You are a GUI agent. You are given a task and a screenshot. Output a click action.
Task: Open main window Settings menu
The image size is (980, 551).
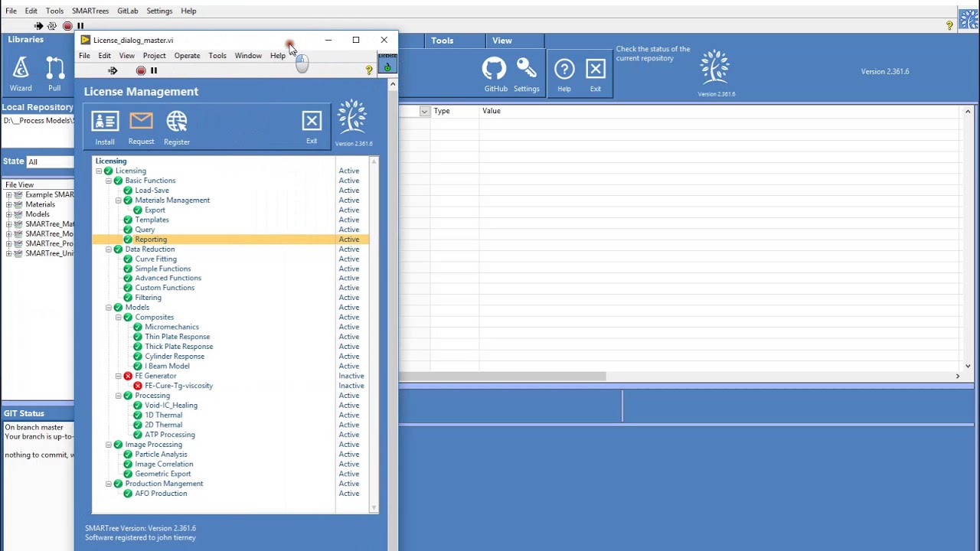tap(159, 11)
